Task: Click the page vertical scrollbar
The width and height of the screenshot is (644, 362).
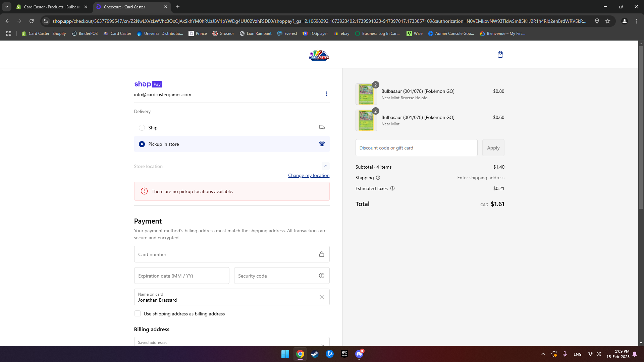Action: [641, 127]
